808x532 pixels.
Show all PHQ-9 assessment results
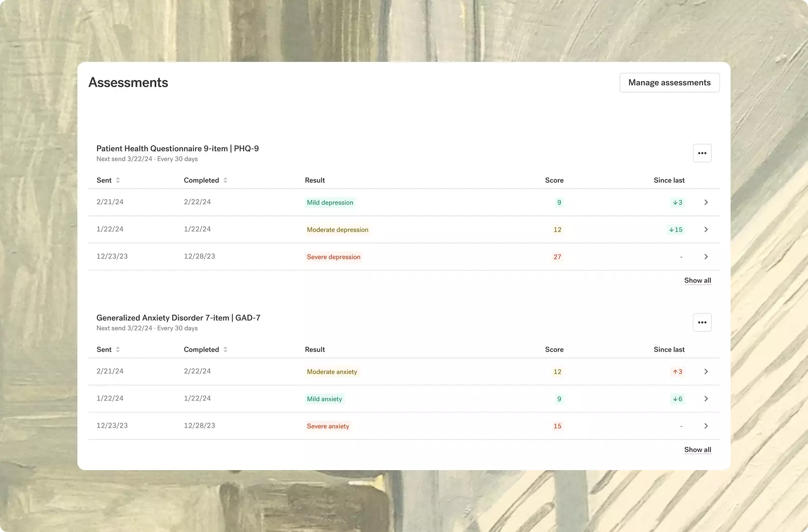(x=697, y=281)
